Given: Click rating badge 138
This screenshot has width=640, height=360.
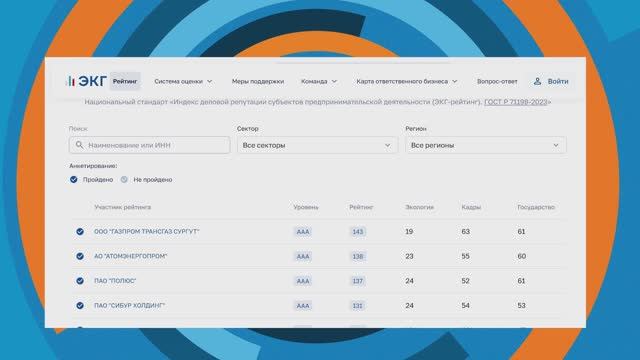Looking at the screenshot, I should click(358, 256).
